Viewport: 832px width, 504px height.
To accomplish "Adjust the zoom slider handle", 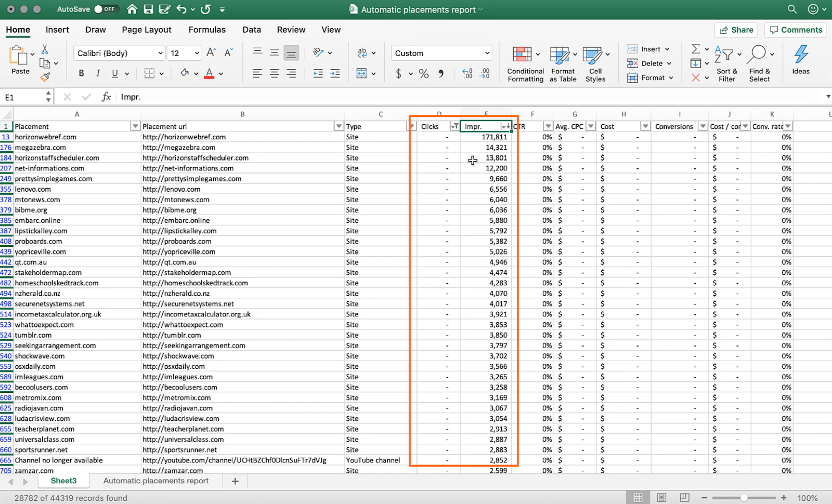I will pyautogui.click(x=744, y=498).
